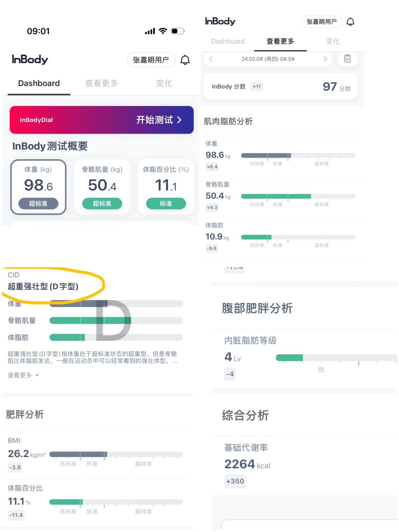Select 查看更多 tab on right screen
This screenshot has height=532, width=399.
coord(280,41)
